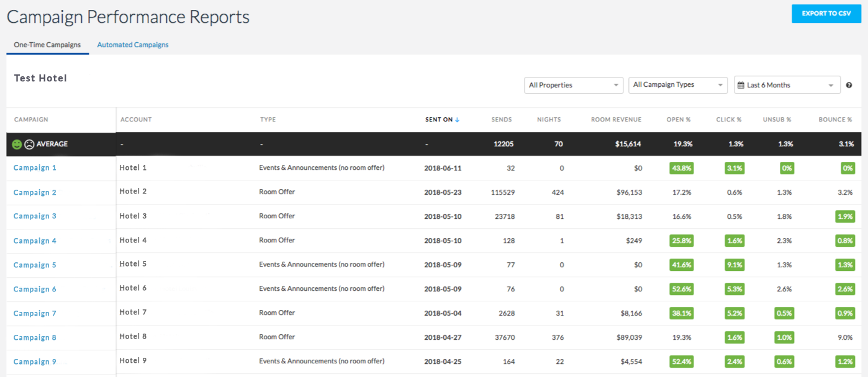Click the CLICK % column header
This screenshot has width=868, height=377.
[729, 120]
